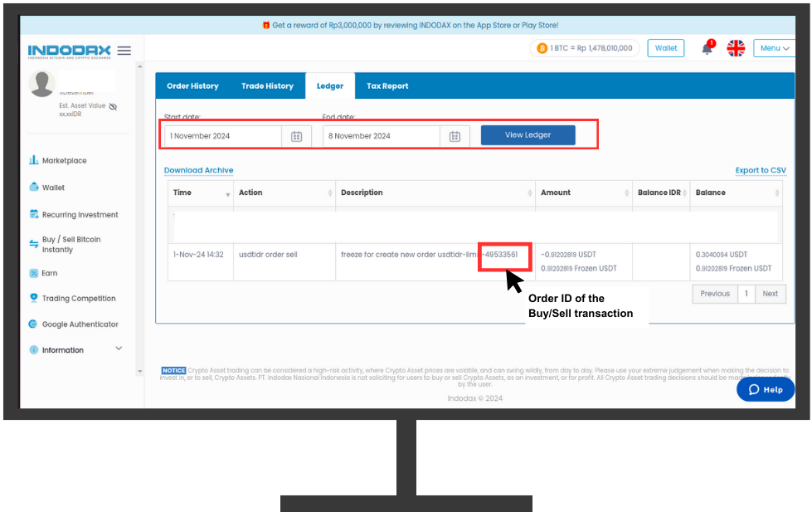Open Buy / Sell Bitcoin Instantly

pos(71,245)
